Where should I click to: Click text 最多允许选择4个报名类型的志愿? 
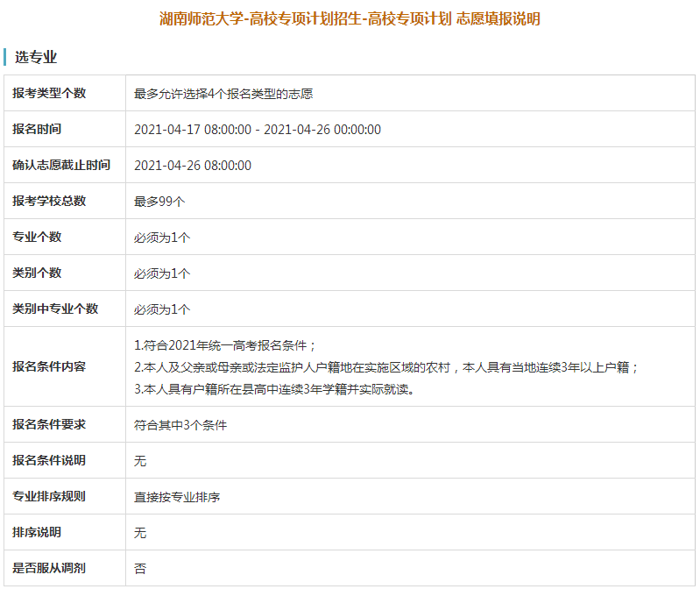pos(223,94)
